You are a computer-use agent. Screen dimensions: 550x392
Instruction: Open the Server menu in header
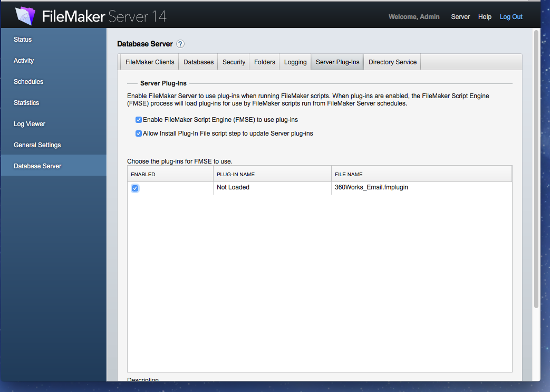460,17
